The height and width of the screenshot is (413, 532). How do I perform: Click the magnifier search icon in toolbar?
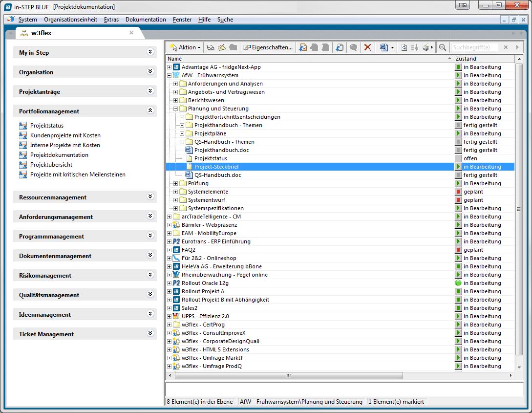pyautogui.click(x=442, y=47)
